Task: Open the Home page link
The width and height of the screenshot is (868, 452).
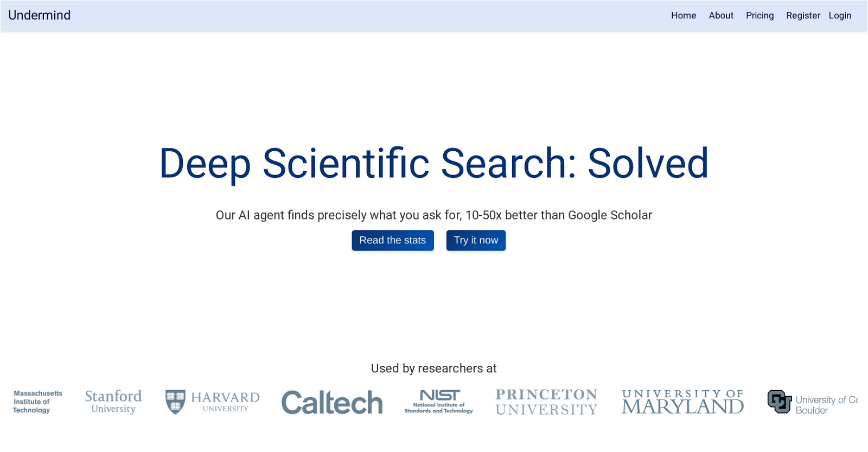Action: [x=684, y=16]
